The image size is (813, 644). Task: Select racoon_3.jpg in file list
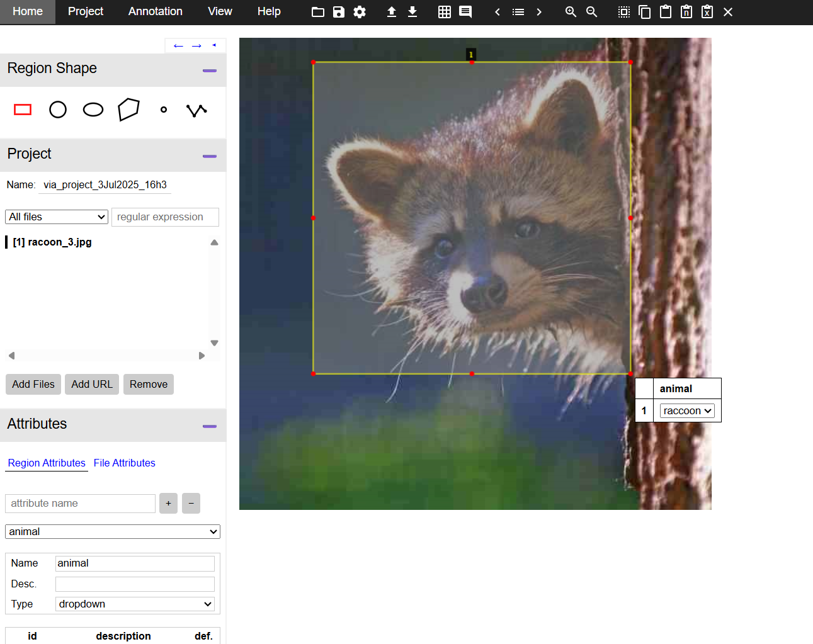(x=53, y=242)
